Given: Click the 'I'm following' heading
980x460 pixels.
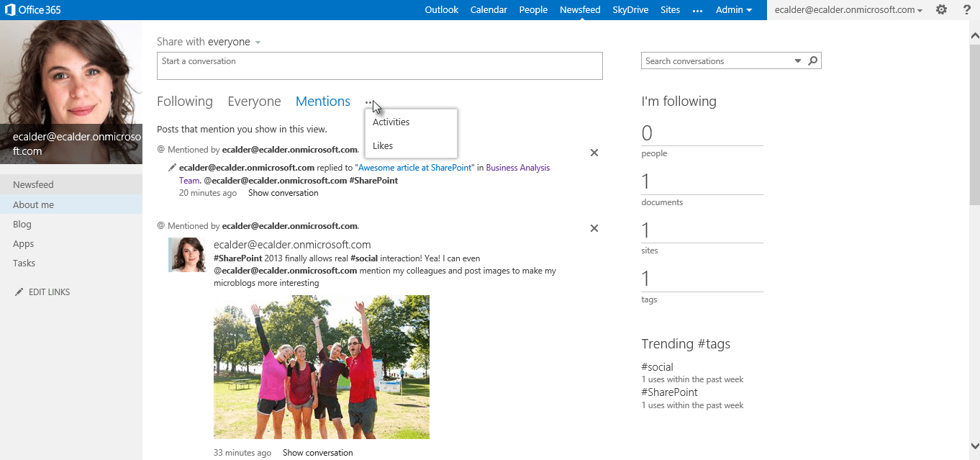Looking at the screenshot, I should 679,102.
